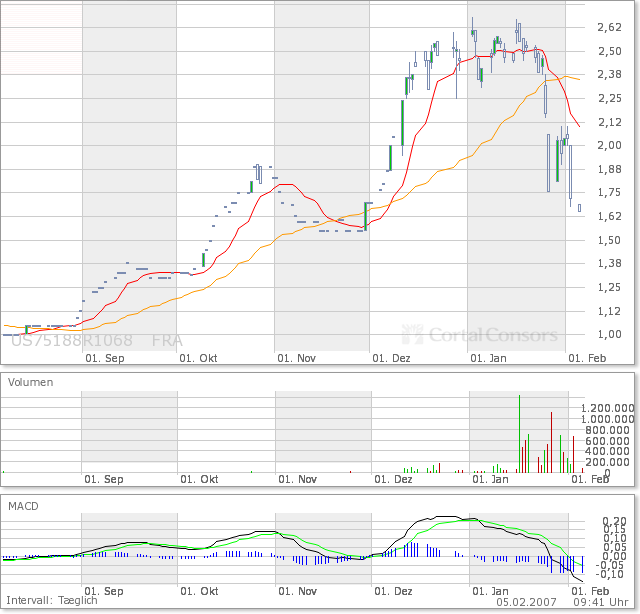This screenshot has width=640, height=614.
Task: Click the 1,25 price axis label
Action: 609,287
